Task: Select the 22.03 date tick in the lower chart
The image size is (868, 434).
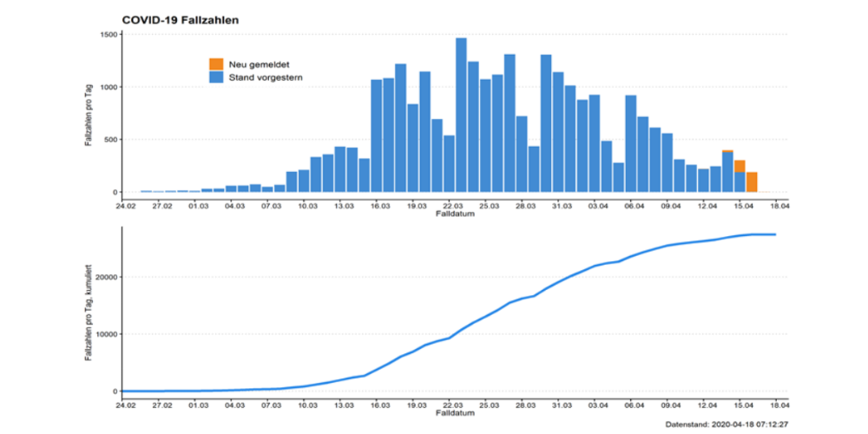Action: pyautogui.click(x=450, y=404)
